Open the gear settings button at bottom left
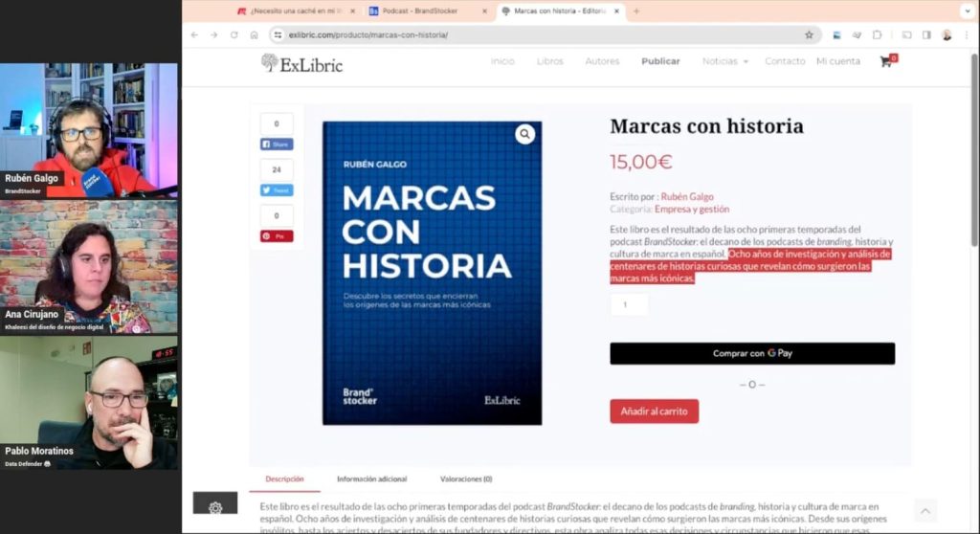Viewport: 980px width, 534px height. pyautogui.click(x=215, y=503)
